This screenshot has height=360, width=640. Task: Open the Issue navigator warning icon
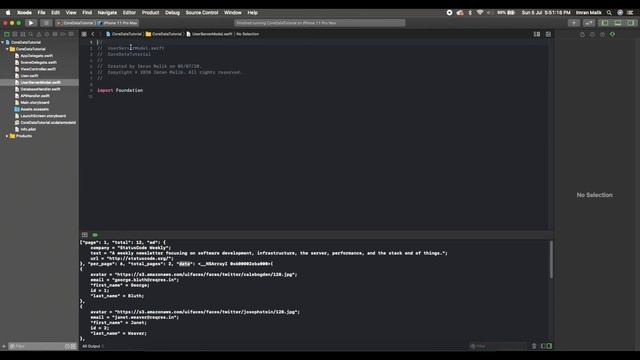(x=39, y=34)
